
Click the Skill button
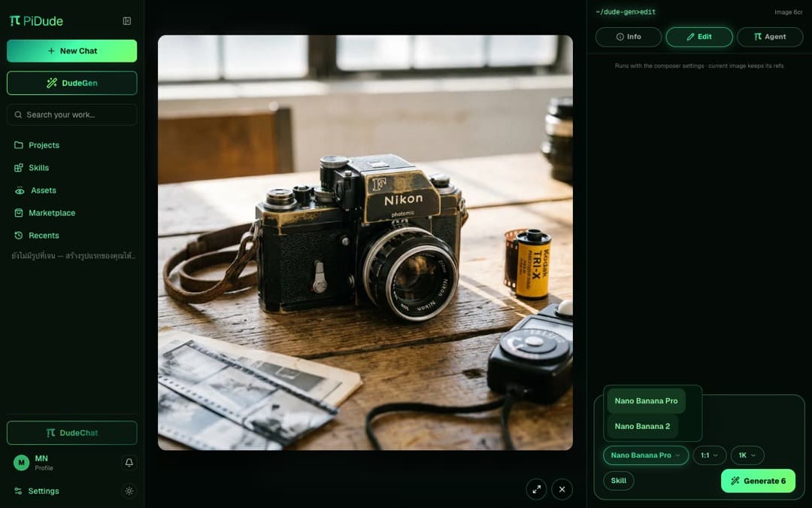(618, 480)
